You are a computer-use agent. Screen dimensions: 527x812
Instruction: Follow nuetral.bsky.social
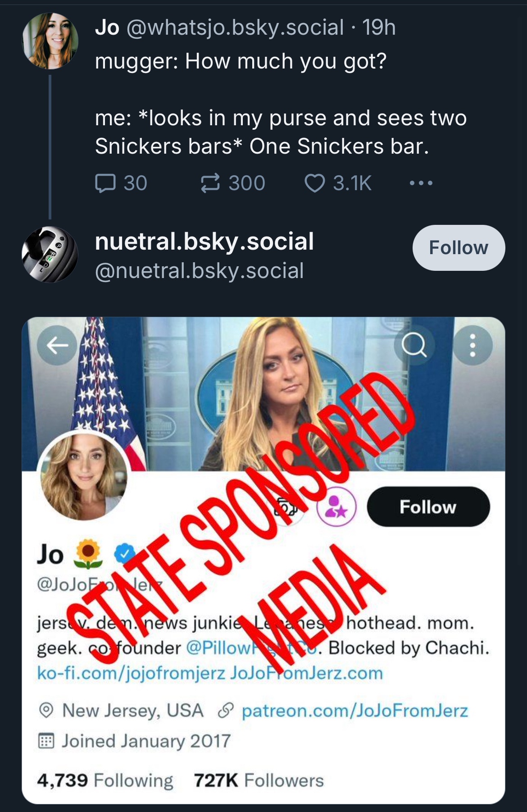pos(458,248)
